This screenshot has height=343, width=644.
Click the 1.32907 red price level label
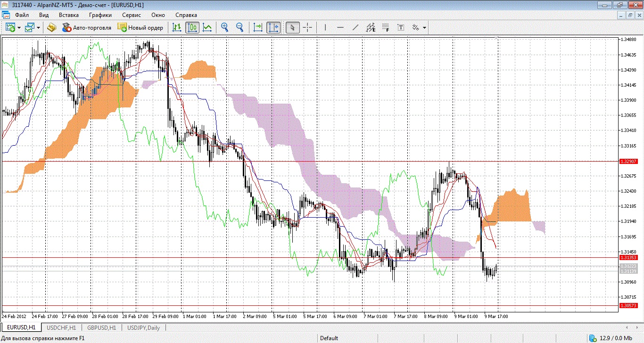coord(629,161)
